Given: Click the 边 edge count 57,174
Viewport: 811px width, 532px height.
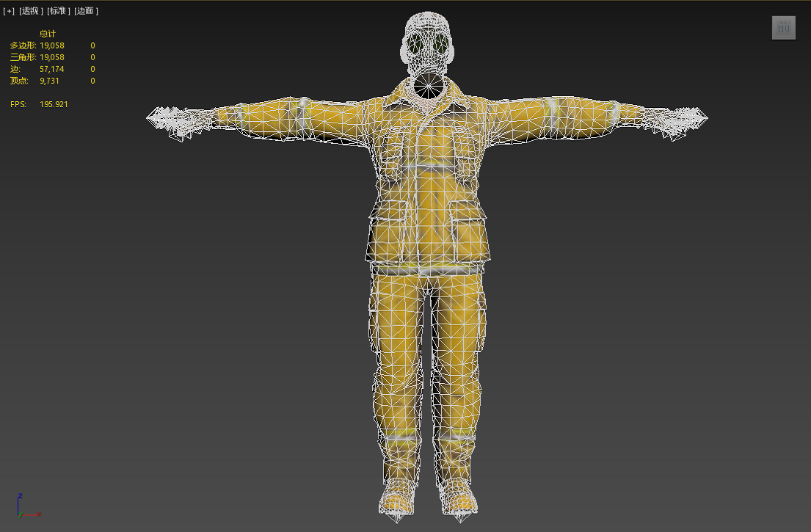Looking at the screenshot, I should click(x=51, y=69).
